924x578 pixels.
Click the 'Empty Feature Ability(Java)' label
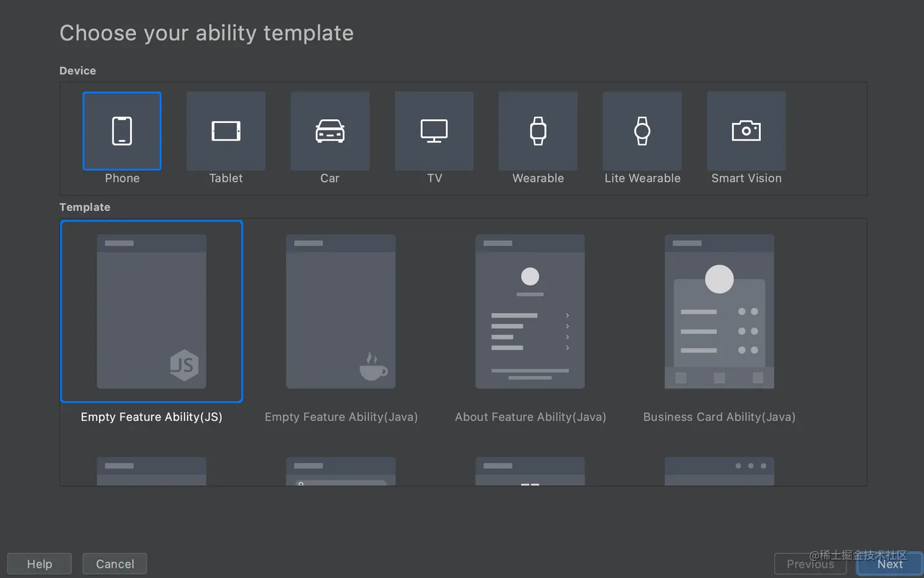tap(341, 417)
